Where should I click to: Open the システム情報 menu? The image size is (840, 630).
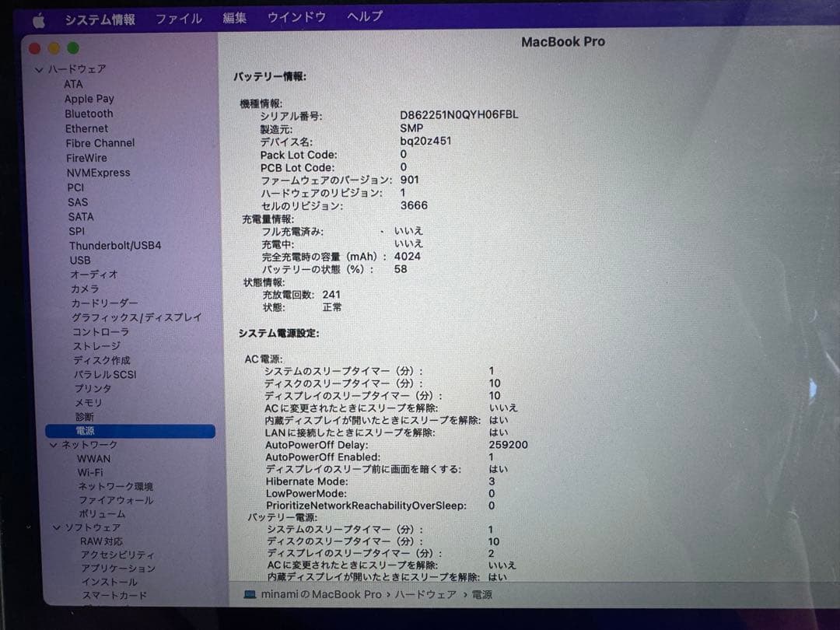click(x=100, y=19)
